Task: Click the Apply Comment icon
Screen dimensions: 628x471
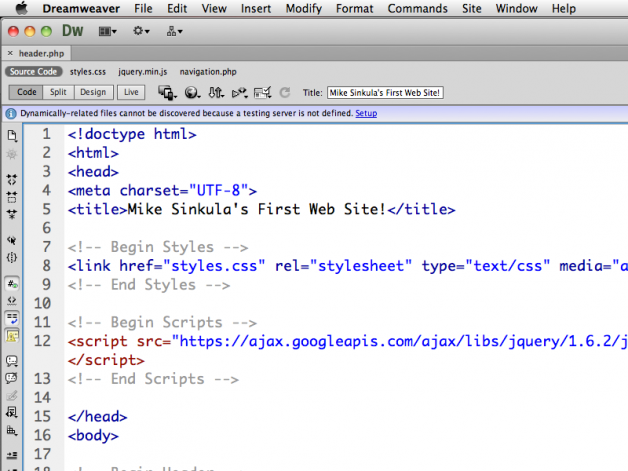Action: point(12,361)
